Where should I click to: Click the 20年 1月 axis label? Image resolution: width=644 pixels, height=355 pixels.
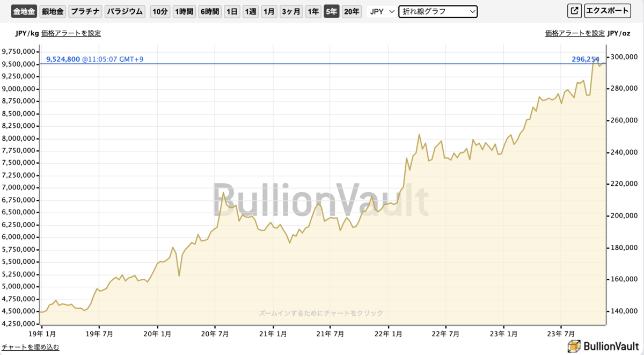(x=157, y=334)
